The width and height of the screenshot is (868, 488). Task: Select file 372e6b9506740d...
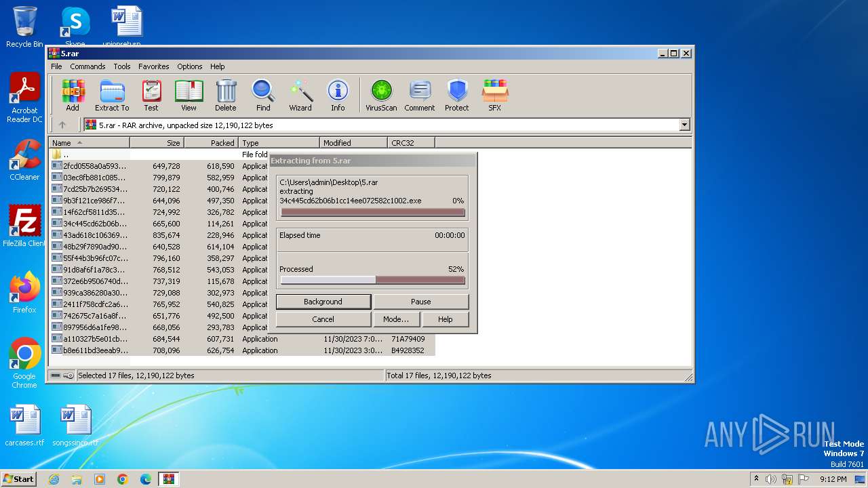[x=159, y=281]
